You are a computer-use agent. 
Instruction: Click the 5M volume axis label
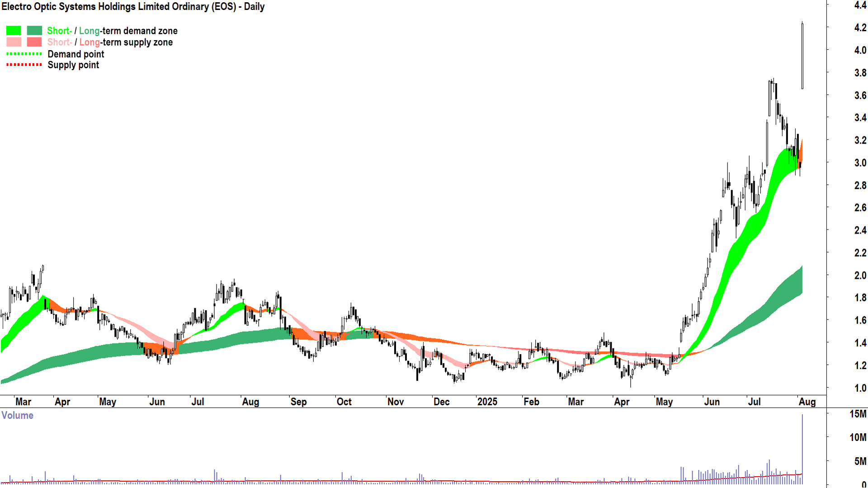[x=860, y=461]
